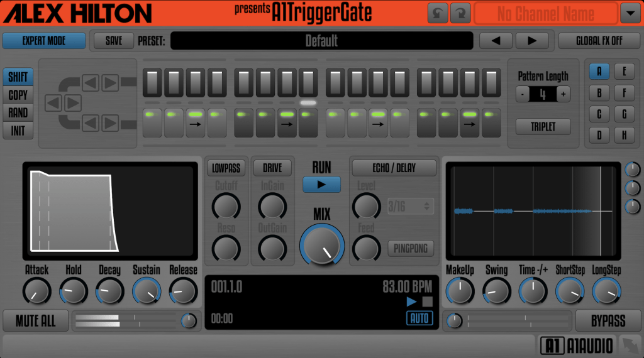Click the resize corner arrow icon
This screenshot has height=358, width=644.
point(629,345)
